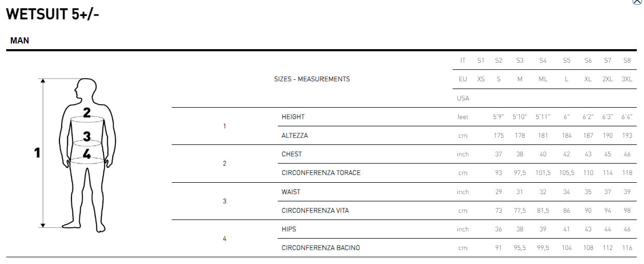Click the number 2 chest marker on figure
Image resolution: width=644 pixels, height=264 pixels.
(87, 112)
